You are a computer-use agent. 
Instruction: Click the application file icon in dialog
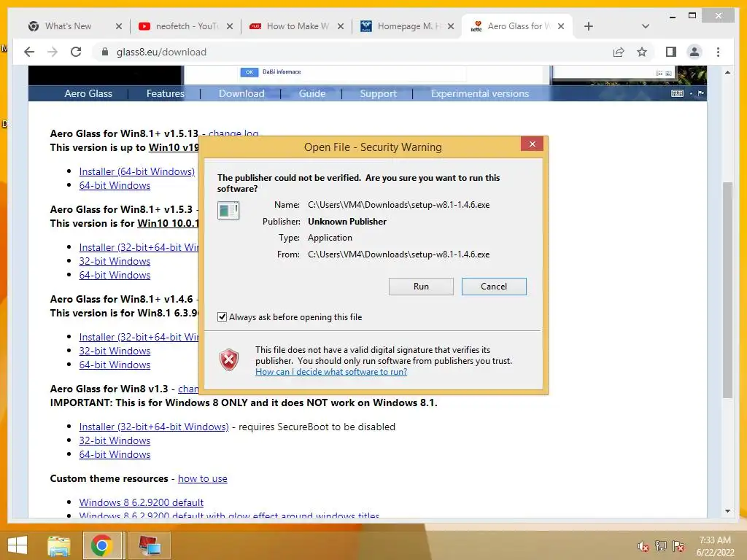click(x=228, y=211)
